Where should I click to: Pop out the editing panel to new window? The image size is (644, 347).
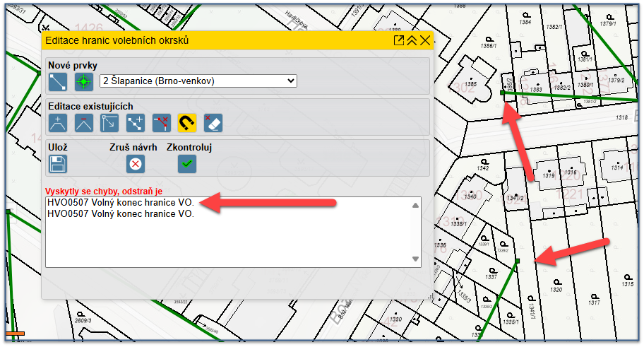399,41
